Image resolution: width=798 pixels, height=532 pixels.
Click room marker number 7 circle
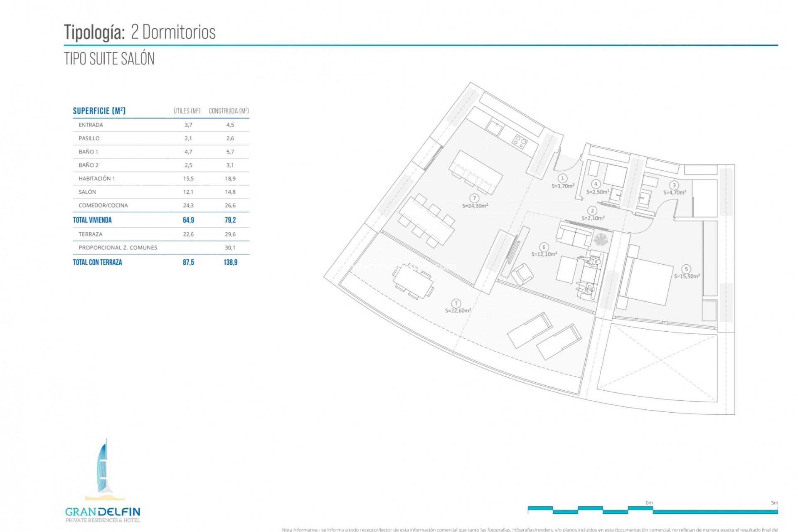point(474,198)
